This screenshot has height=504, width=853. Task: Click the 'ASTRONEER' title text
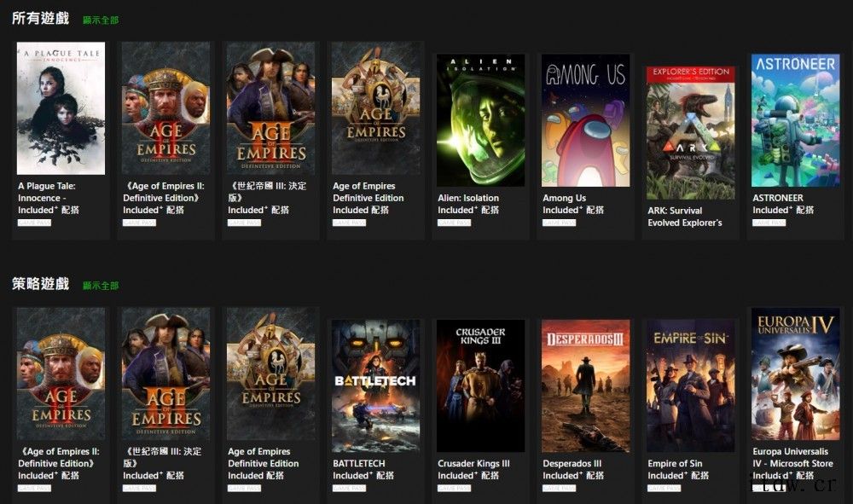[778, 198]
